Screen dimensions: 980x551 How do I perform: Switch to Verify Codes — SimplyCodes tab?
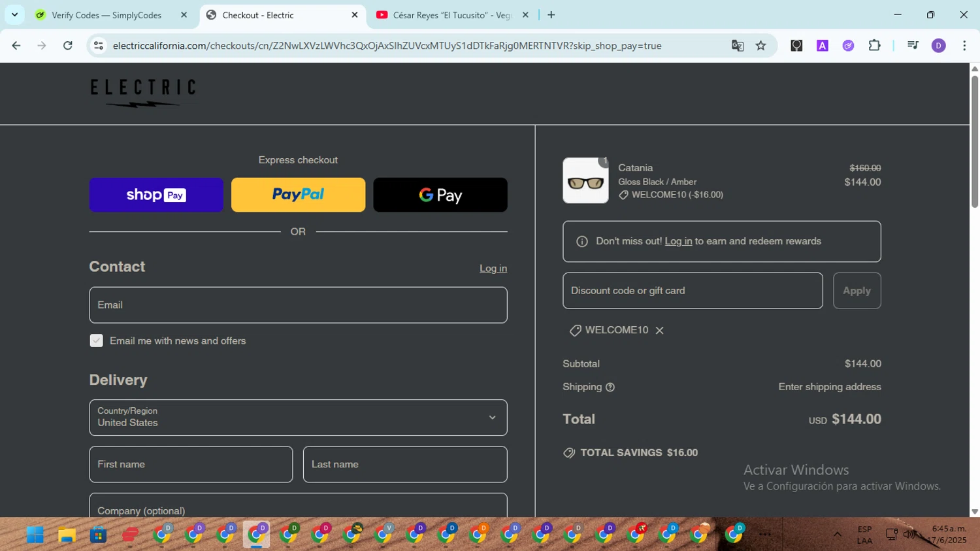[x=106, y=15]
